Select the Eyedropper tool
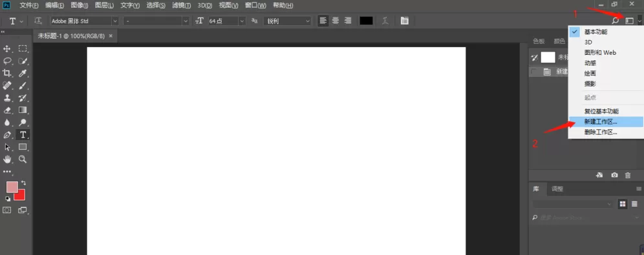Image resolution: width=644 pixels, height=255 pixels. click(x=23, y=74)
